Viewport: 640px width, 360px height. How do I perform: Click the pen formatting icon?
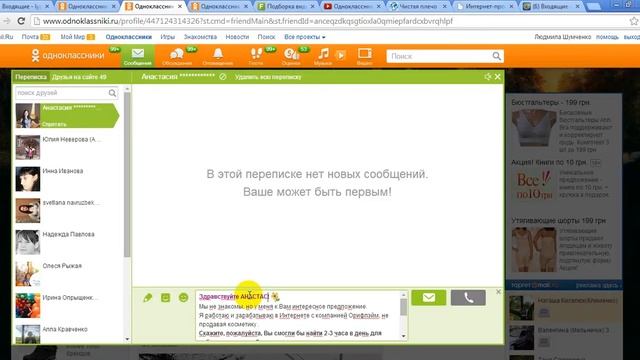(147, 298)
